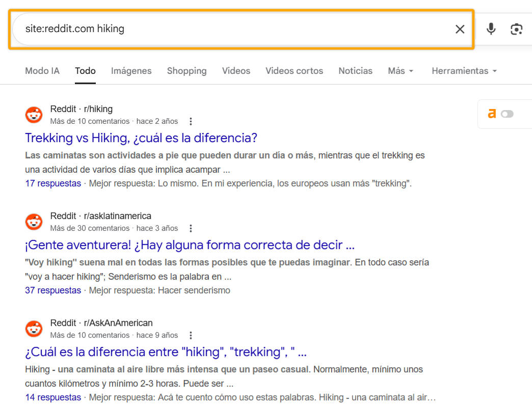The width and height of the screenshot is (532, 409).
Task: Switch to the Modo IA tab
Action: click(42, 71)
